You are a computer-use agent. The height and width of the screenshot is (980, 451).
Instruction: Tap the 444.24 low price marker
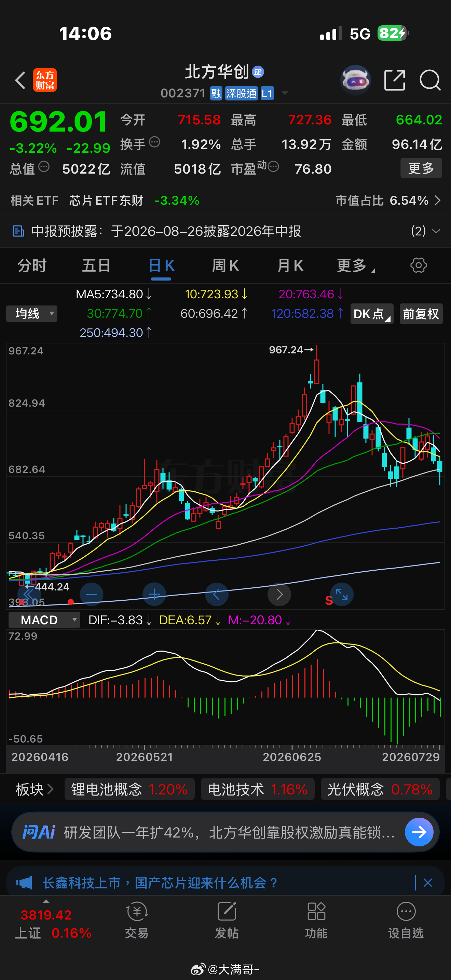[x=47, y=587]
